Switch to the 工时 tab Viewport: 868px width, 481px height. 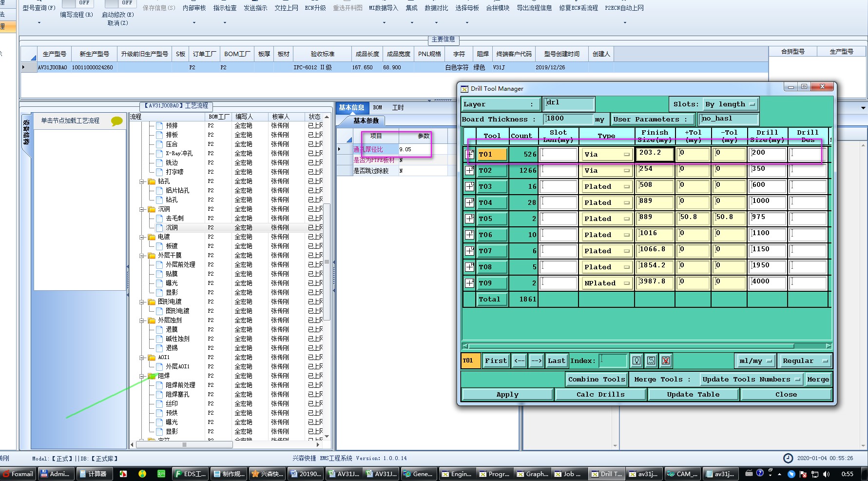pos(398,108)
